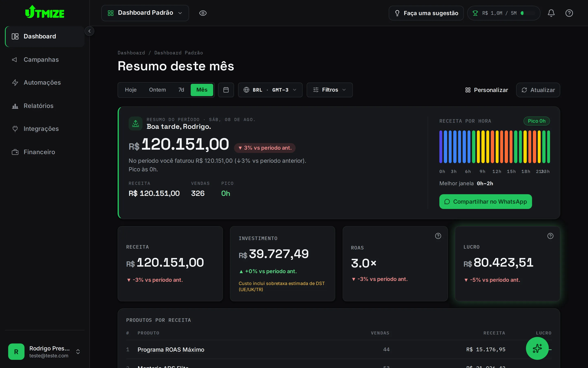Click the Dashboard breadcrumb link

pyautogui.click(x=131, y=53)
